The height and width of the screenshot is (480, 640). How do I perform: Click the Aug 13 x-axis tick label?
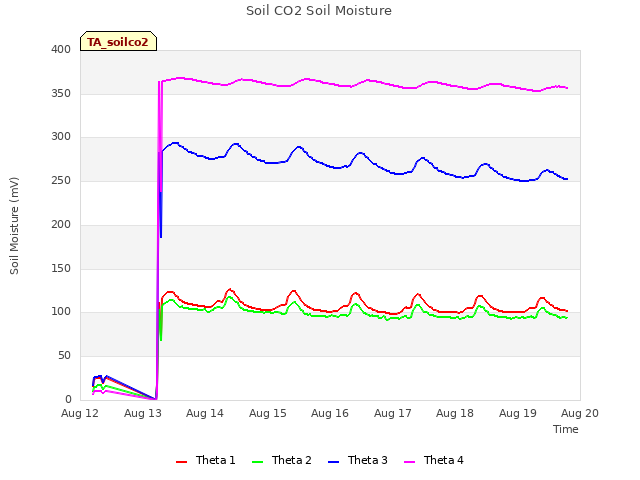click(143, 413)
